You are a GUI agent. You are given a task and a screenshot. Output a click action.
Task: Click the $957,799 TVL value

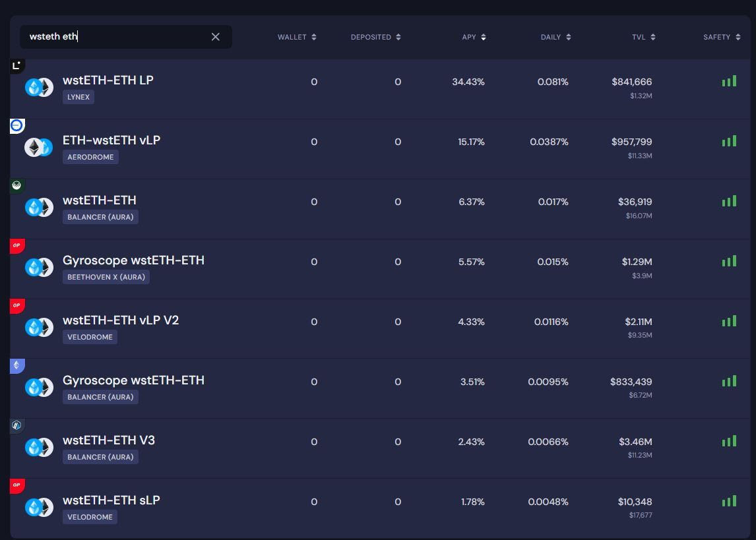click(x=631, y=142)
